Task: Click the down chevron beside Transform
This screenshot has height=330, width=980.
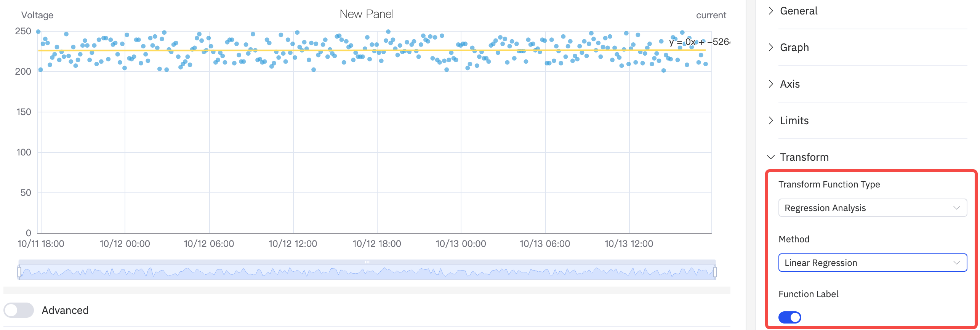Action: 771,157
